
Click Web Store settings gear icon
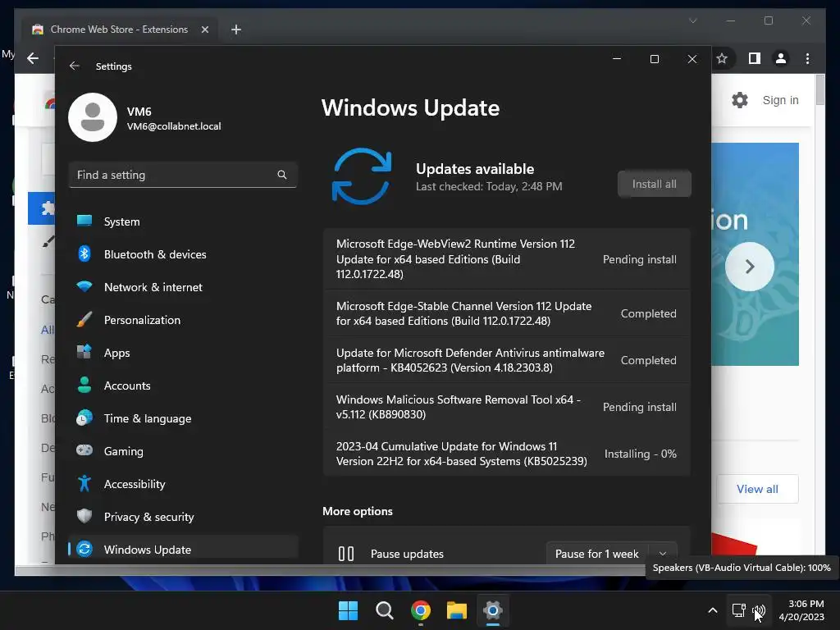pyautogui.click(x=739, y=100)
